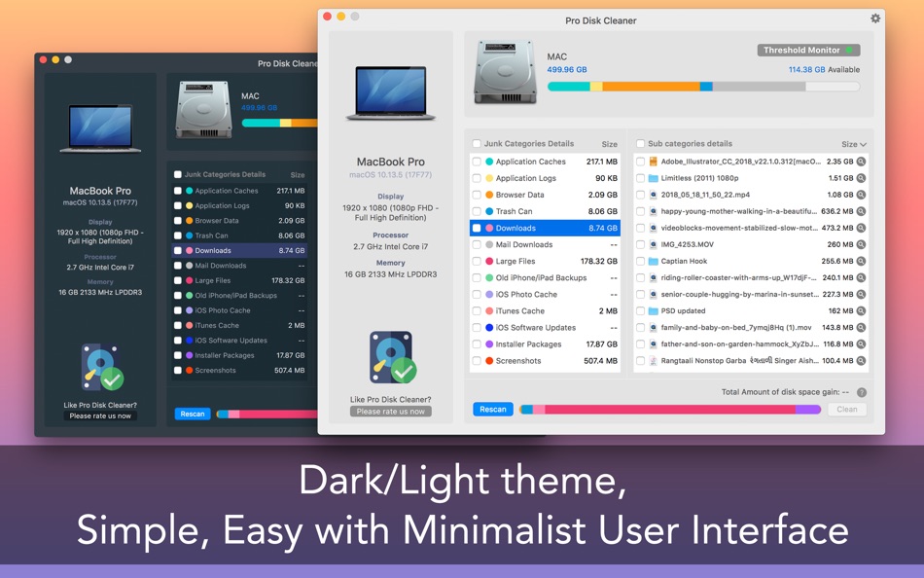924x578 pixels.
Task: Click the junk size bar beside light Rescan
Action: pos(670,410)
